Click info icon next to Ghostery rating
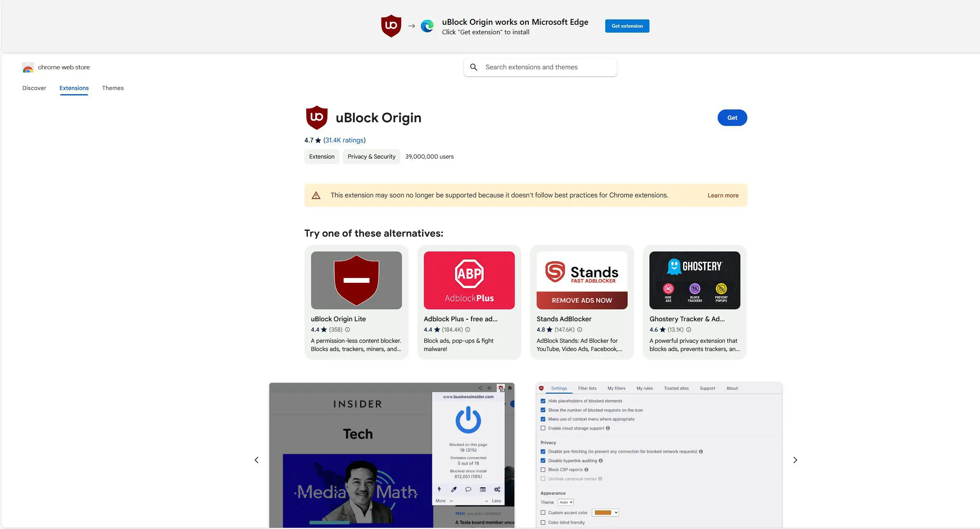The image size is (980, 529). (x=689, y=330)
